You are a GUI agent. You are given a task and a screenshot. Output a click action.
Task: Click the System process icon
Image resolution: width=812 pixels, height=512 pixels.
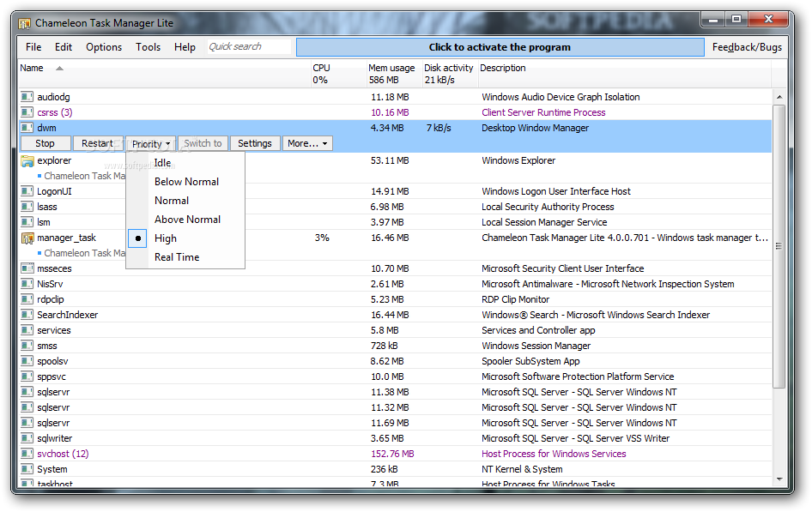coord(27,470)
